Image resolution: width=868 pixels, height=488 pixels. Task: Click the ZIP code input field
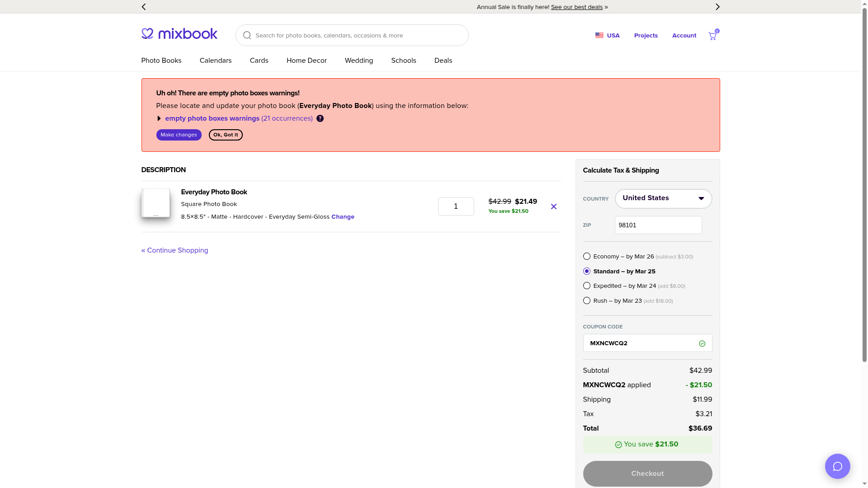(x=658, y=225)
